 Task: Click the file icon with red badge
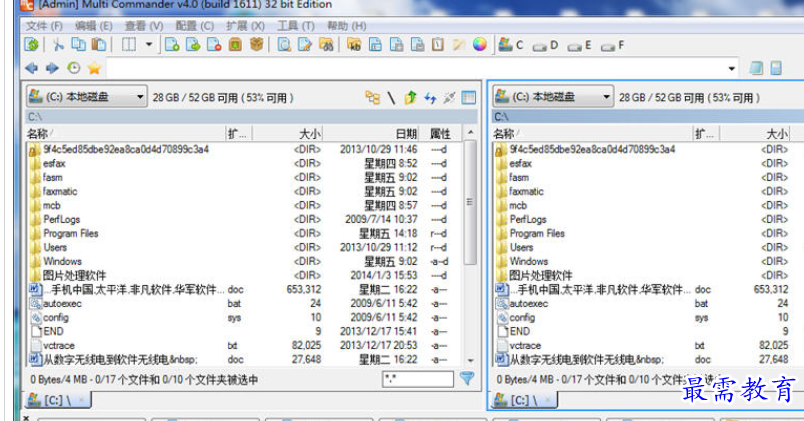click(x=214, y=45)
